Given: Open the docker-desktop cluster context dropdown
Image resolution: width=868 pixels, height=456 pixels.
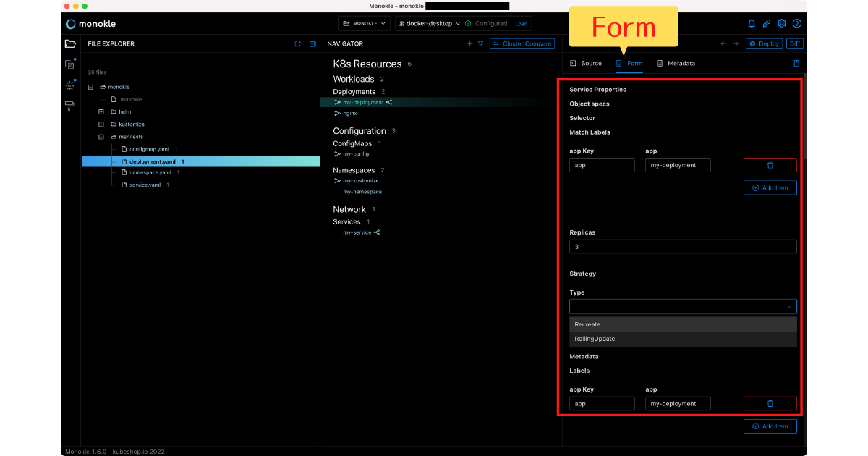Looking at the screenshot, I should (x=428, y=23).
